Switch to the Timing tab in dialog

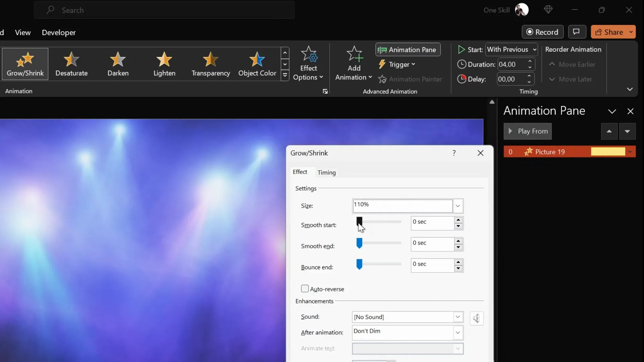point(327,172)
